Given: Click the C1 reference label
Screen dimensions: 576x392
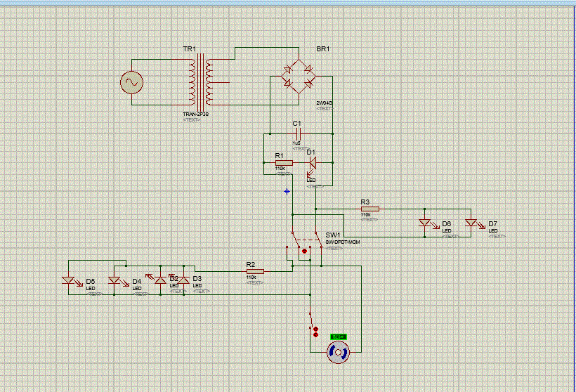Looking at the screenshot, I should pos(296,124).
